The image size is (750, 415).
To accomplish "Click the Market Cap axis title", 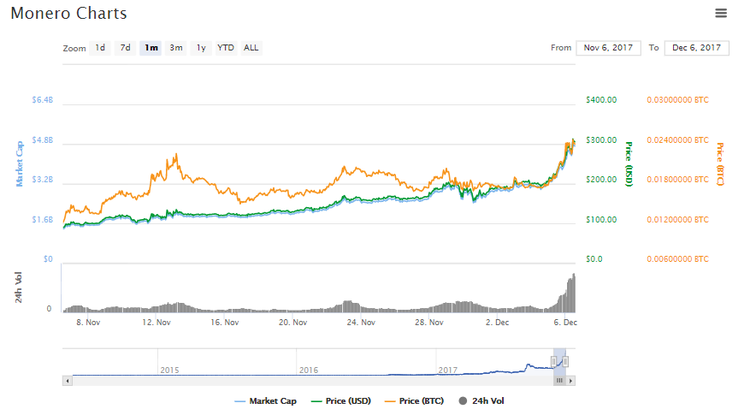I will [19, 164].
